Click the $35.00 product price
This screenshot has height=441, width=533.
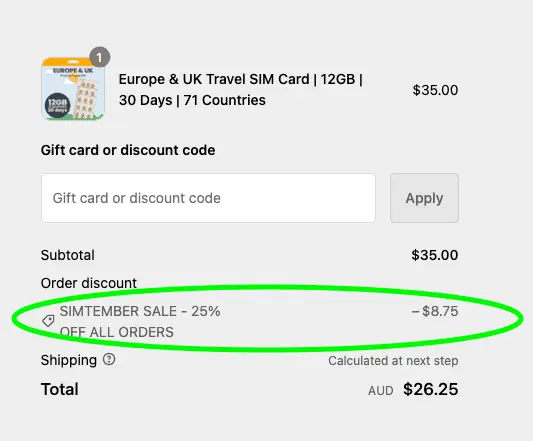pyautogui.click(x=435, y=90)
